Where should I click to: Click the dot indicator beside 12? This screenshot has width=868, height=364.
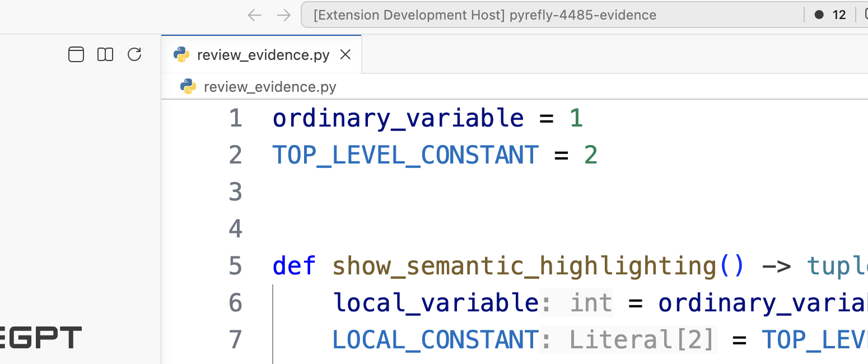819,15
